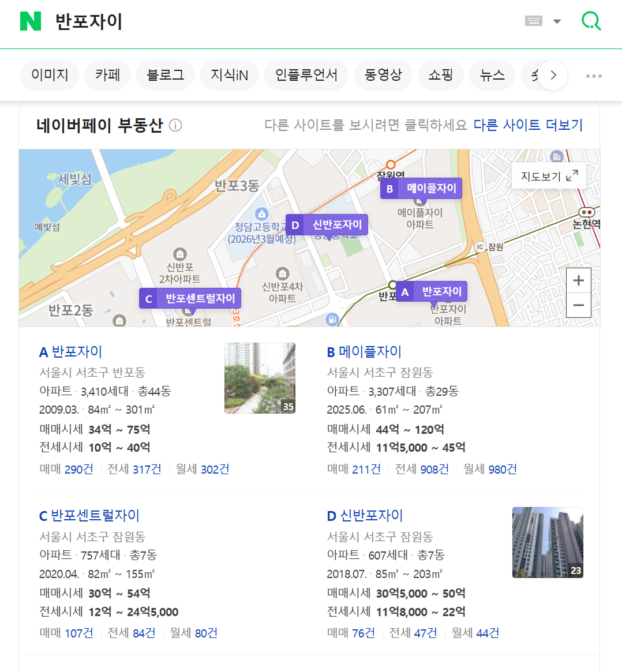This screenshot has height=672, width=622.
Task: Click the info icon beside 네이버페이 부동산
Action: [x=175, y=126]
